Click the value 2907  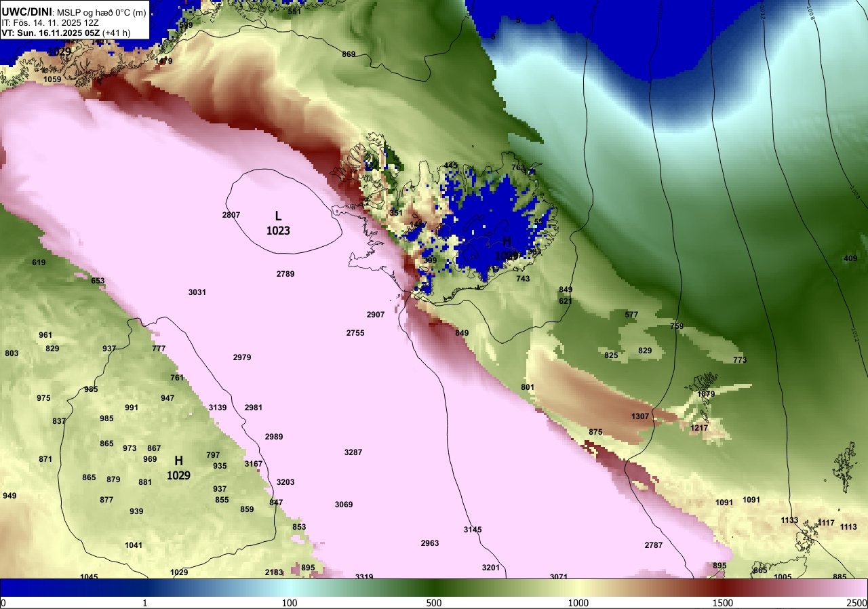(376, 315)
